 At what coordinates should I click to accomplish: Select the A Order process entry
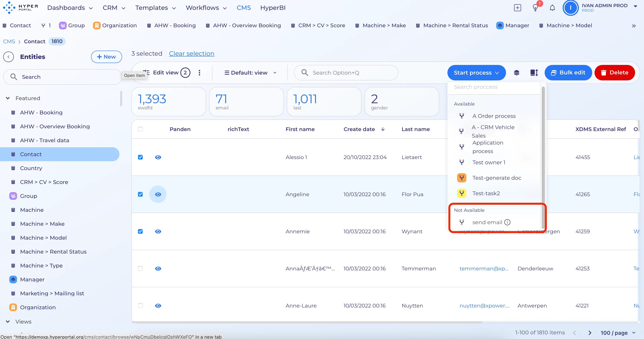click(x=494, y=116)
